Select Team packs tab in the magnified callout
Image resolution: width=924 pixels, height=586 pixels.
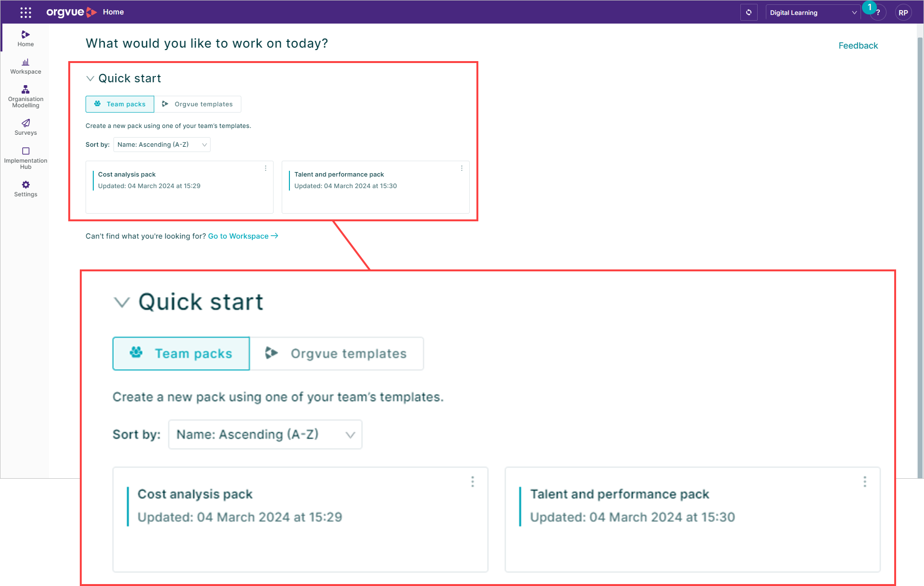click(181, 354)
